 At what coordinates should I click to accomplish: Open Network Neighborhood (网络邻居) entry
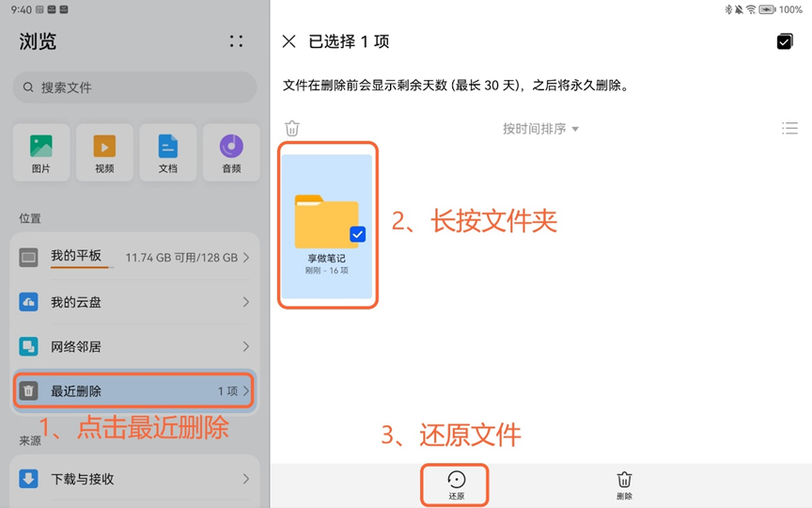click(x=135, y=346)
